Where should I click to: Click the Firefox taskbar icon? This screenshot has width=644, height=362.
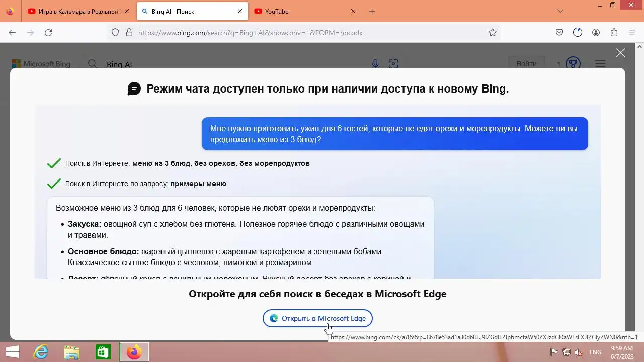[134, 352]
